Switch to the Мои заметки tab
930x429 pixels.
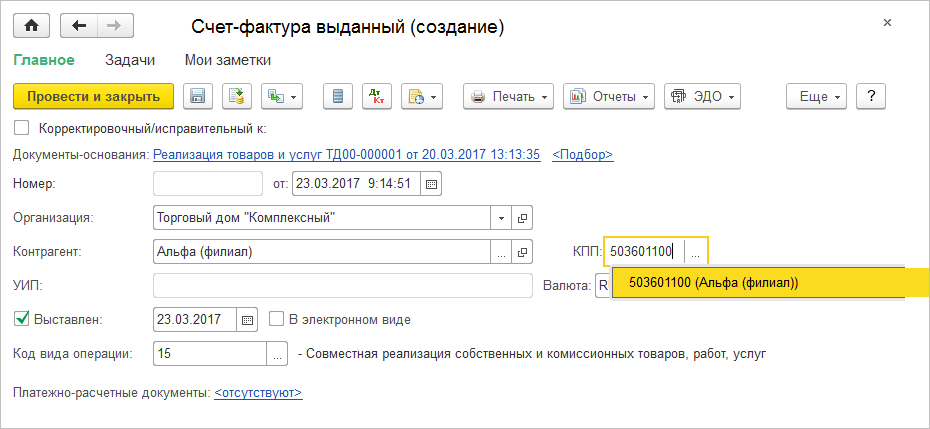[x=228, y=60]
